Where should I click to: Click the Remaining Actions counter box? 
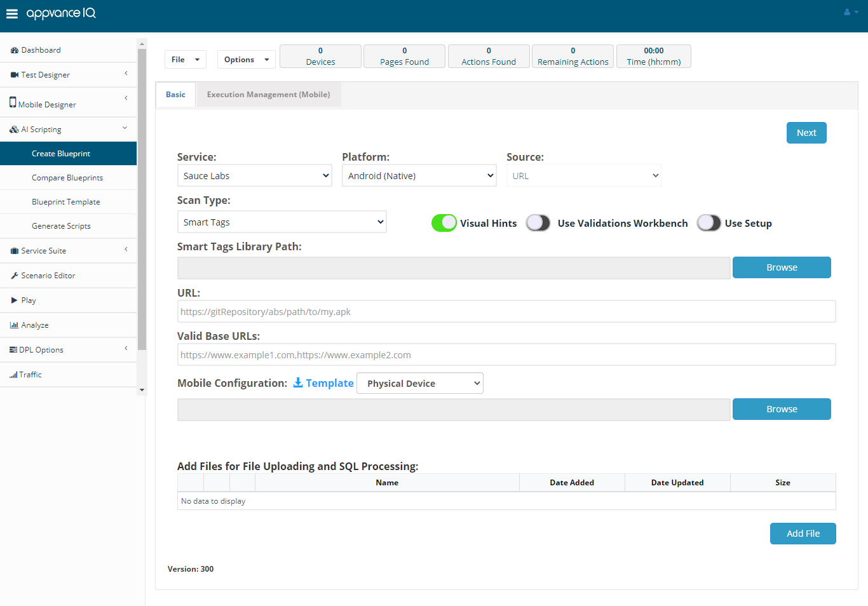(x=573, y=57)
